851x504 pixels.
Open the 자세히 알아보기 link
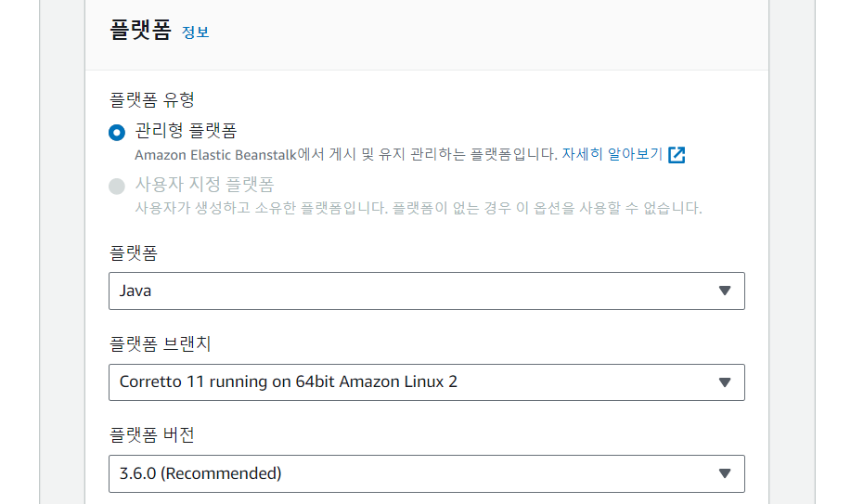pos(612,154)
